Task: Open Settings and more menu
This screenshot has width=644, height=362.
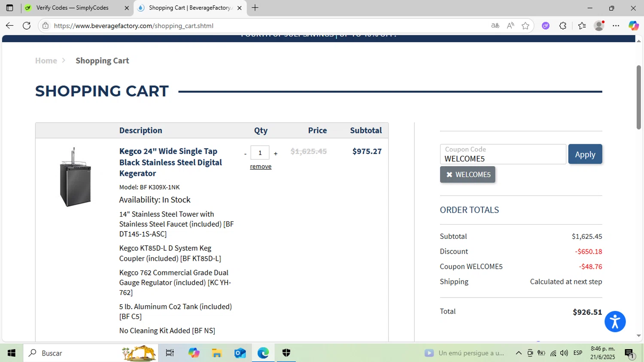Action: (616, 26)
